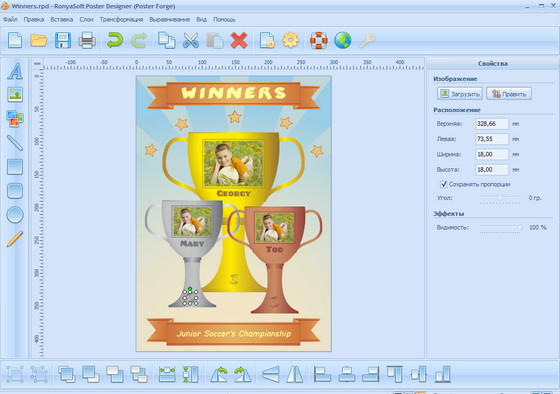The height and width of the screenshot is (394, 560).
Task: Open the Правка menu
Action: (x=34, y=19)
